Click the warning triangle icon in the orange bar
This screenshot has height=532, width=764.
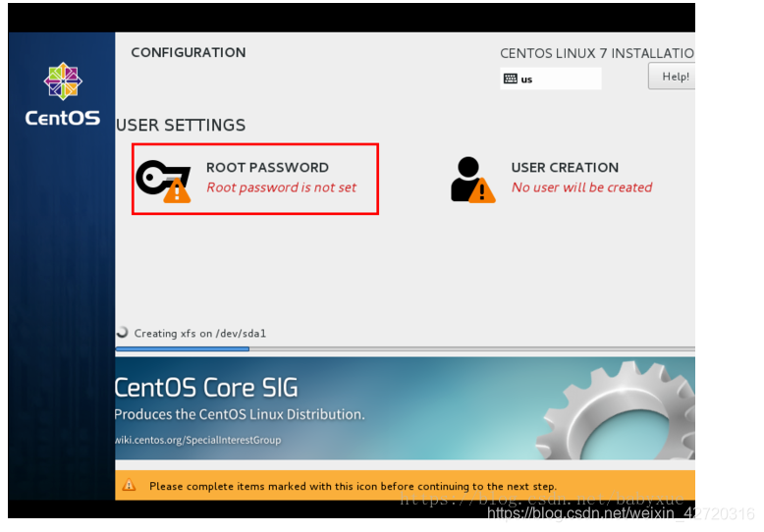tap(129, 485)
